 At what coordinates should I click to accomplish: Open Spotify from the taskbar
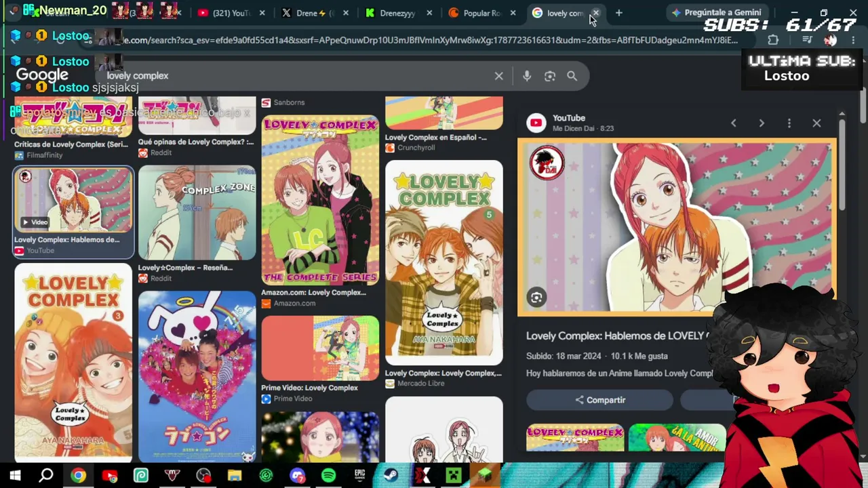click(x=329, y=476)
